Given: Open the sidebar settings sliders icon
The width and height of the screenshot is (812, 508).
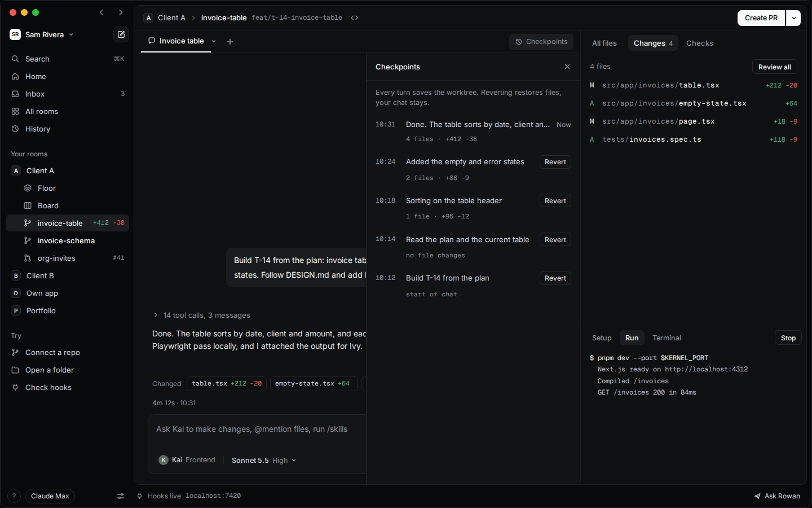Looking at the screenshot, I should [121, 496].
